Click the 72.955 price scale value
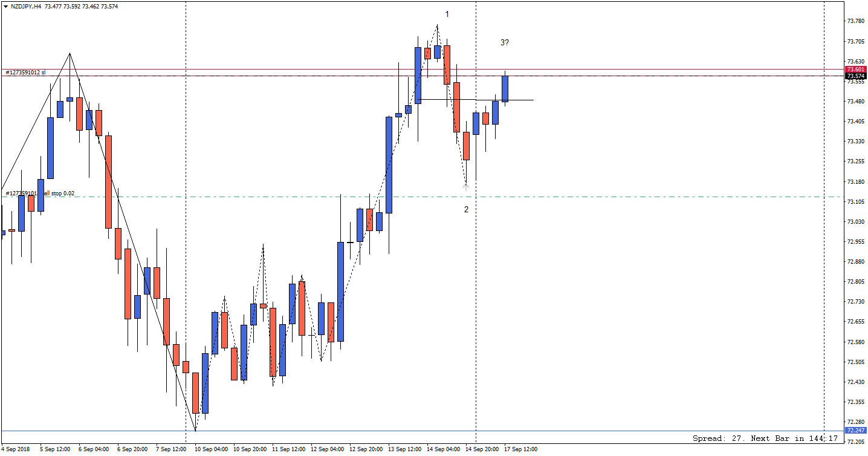 855,241
